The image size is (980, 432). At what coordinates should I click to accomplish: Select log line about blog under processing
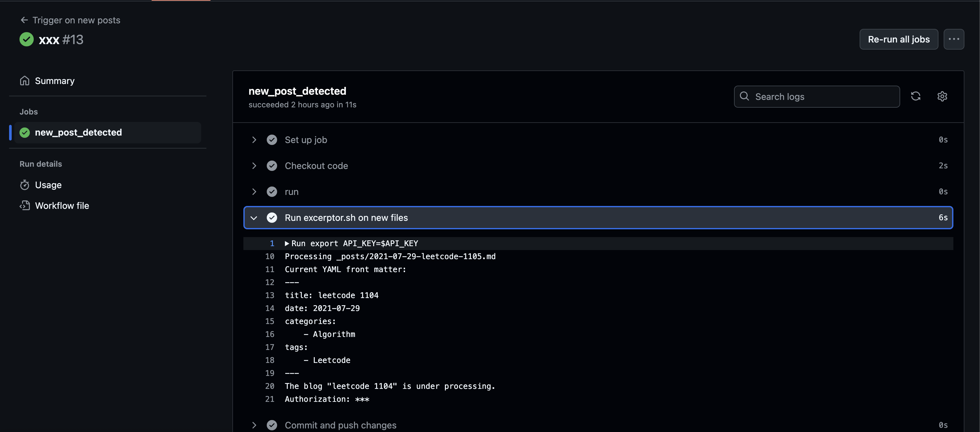[x=390, y=386]
